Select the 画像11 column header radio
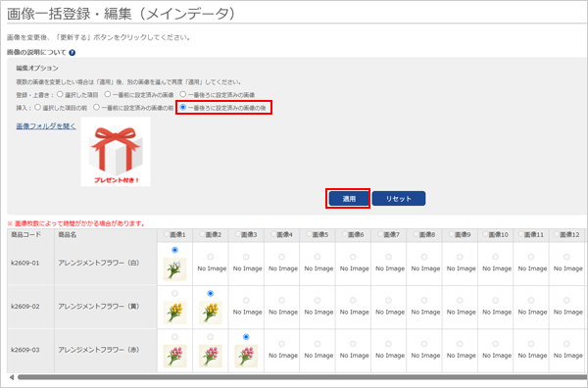This screenshot has width=588, height=388. point(521,234)
